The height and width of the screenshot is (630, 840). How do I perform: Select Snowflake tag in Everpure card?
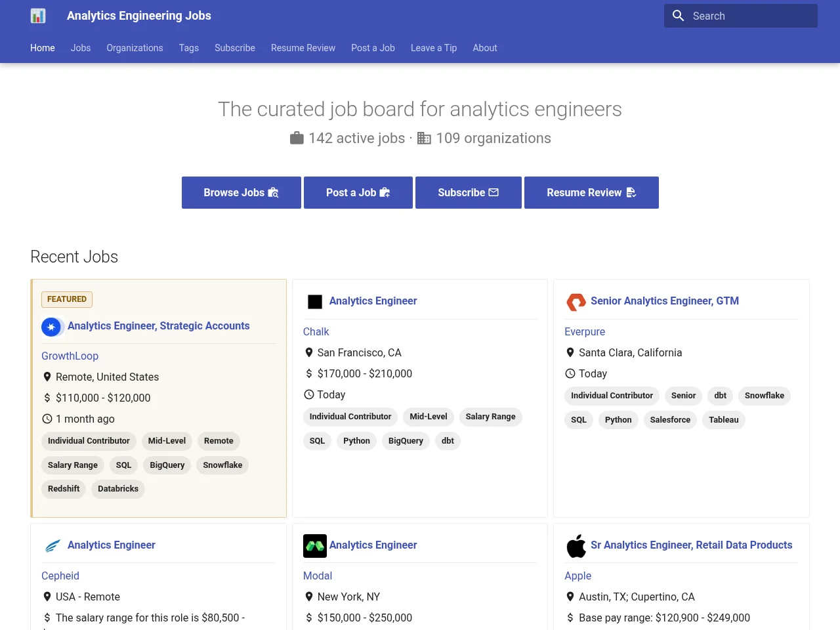pyautogui.click(x=765, y=396)
